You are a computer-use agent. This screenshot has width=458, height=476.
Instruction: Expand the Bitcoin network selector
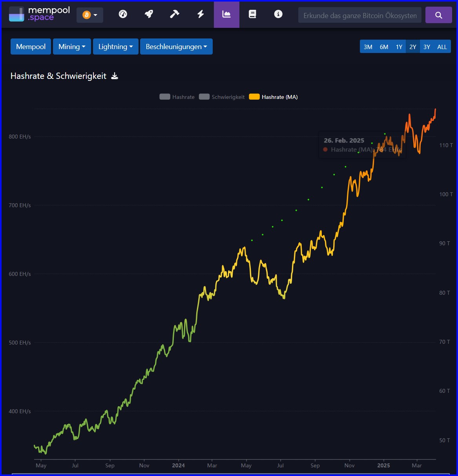tap(90, 15)
